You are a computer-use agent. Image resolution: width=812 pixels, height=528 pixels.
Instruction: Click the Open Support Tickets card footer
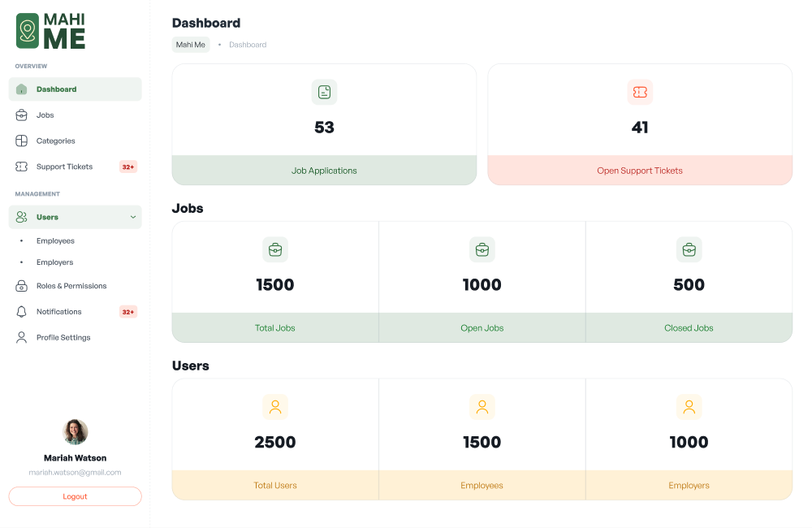pos(640,171)
